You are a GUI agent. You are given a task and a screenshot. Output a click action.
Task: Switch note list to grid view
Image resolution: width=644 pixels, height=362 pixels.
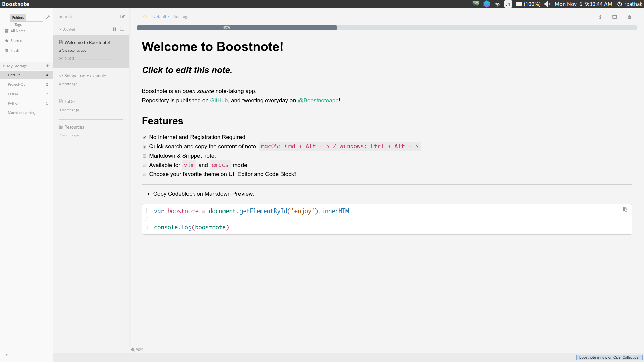coord(114,29)
